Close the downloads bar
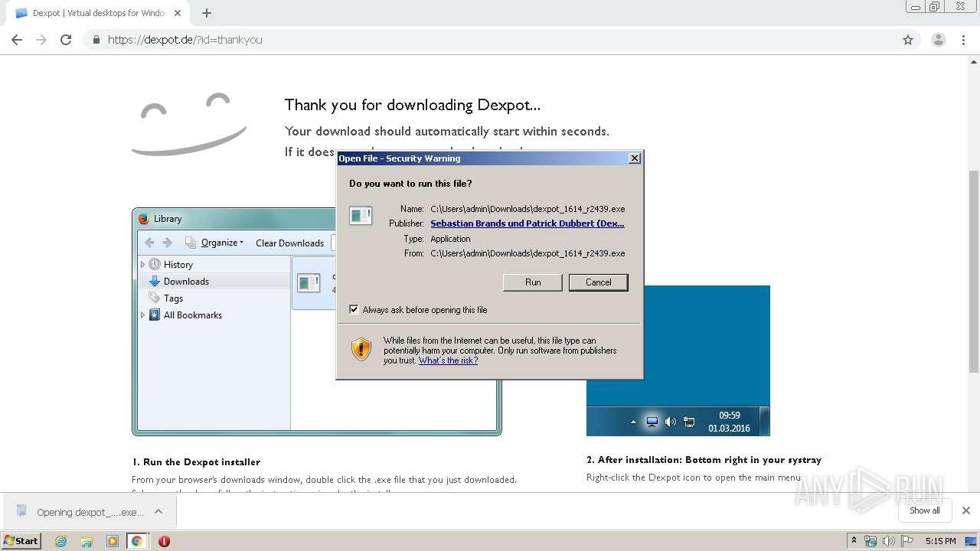Screen dimensions: 980x551 (x=966, y=510)
